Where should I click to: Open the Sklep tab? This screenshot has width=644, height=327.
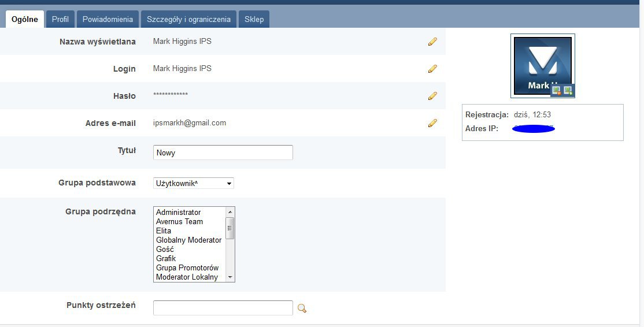pyautogui.click(x=254, y=19)
